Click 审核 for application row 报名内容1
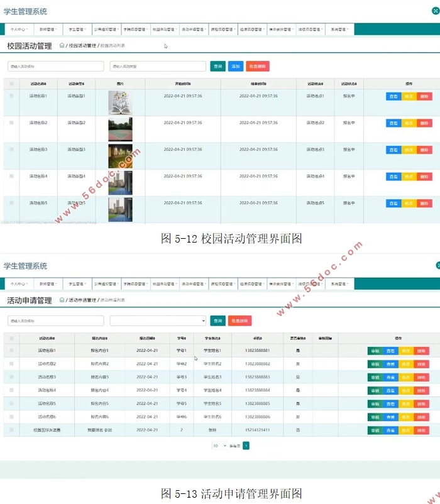This screenshot has width=440, height=504. click(x=375, y=351)
